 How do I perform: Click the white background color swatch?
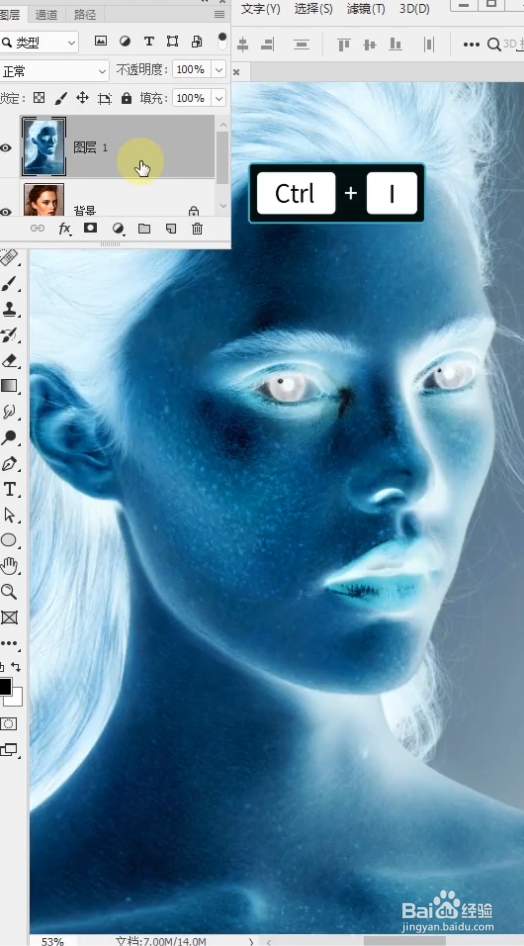tap(16, 699)
